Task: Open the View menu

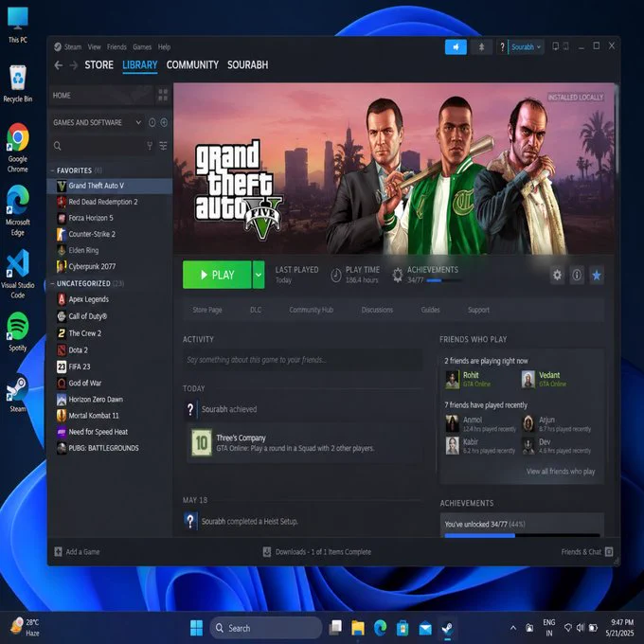Action: [x=94, y=46]
